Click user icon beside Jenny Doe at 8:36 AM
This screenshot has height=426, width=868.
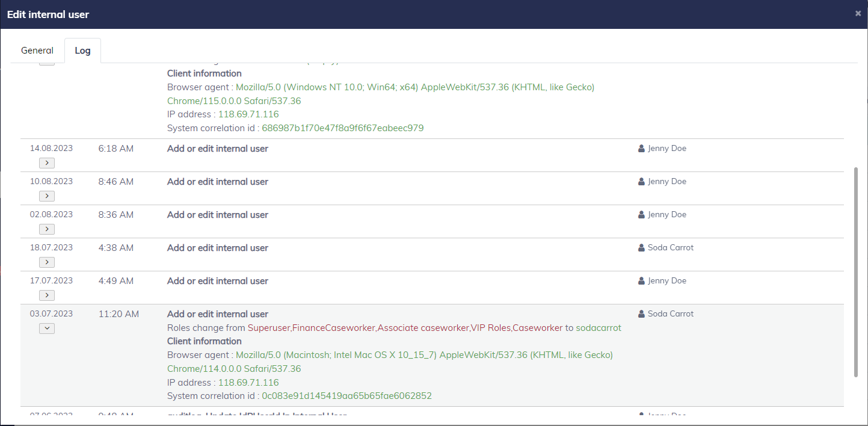[641, 215]
